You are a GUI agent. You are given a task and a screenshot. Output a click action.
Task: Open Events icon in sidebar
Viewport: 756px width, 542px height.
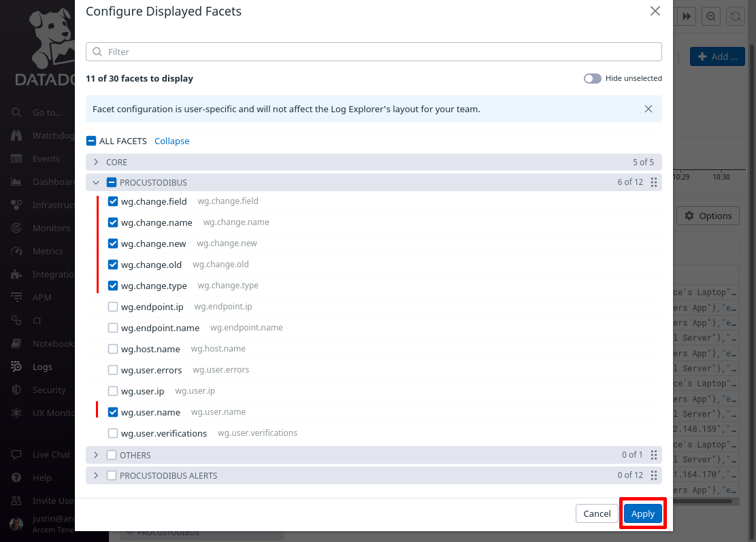[16, 158]
